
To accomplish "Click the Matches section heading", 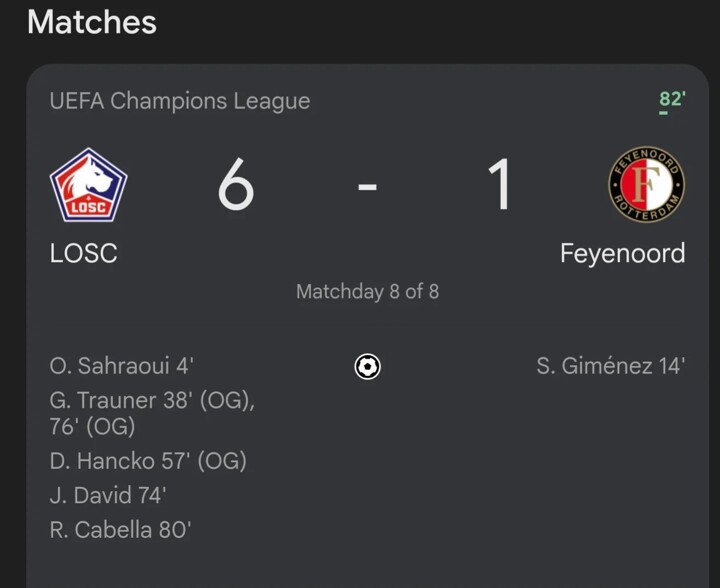I will [91, 22].
